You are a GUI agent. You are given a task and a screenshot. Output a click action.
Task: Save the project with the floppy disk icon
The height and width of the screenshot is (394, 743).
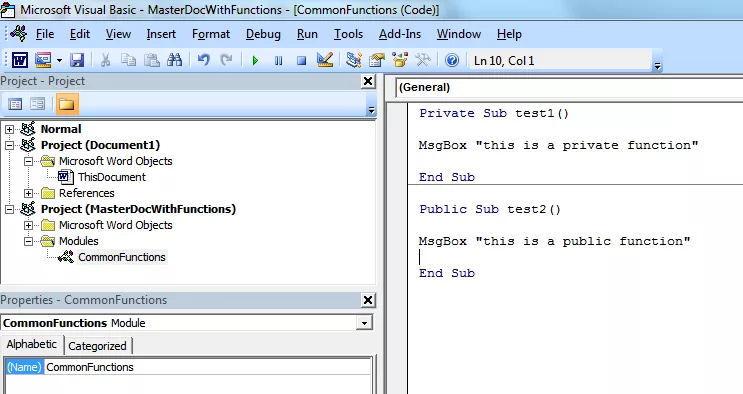[x=77, y=60]
